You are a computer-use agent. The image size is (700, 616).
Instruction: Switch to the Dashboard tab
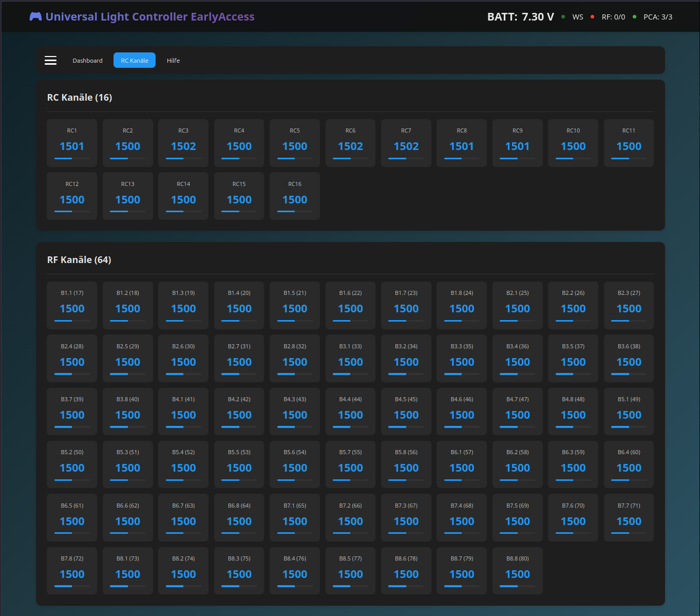[87, 61]
